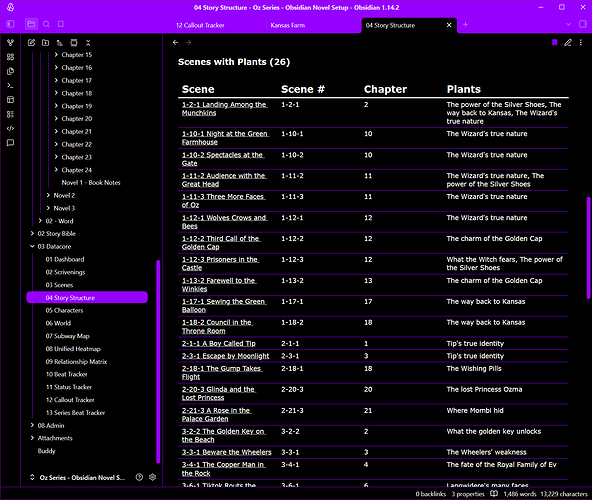Click 1,486 words count in status bar
Image resolution: width=592 pixels, height=500 pixels.
520,494
